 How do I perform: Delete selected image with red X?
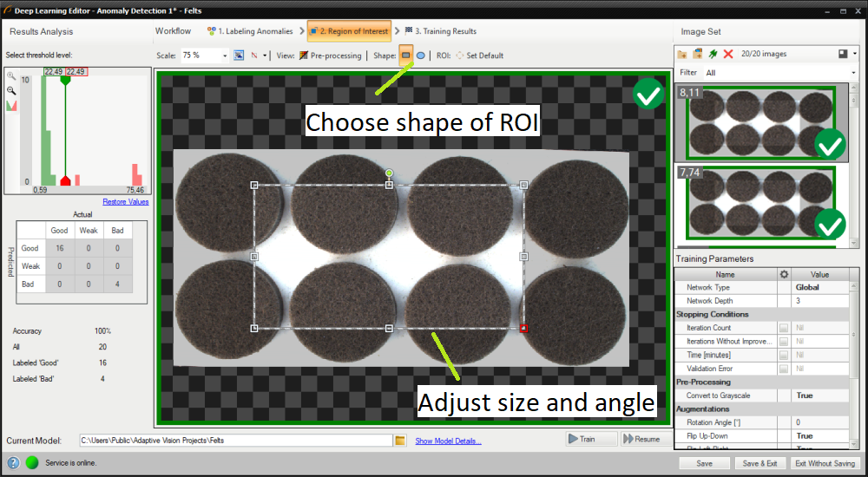[727, 54]
